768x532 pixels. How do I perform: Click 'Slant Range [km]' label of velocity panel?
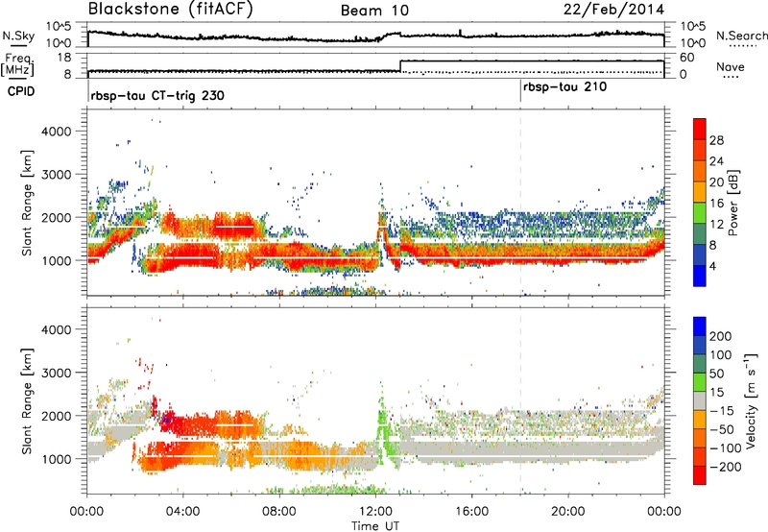click(x=27, y=400)
